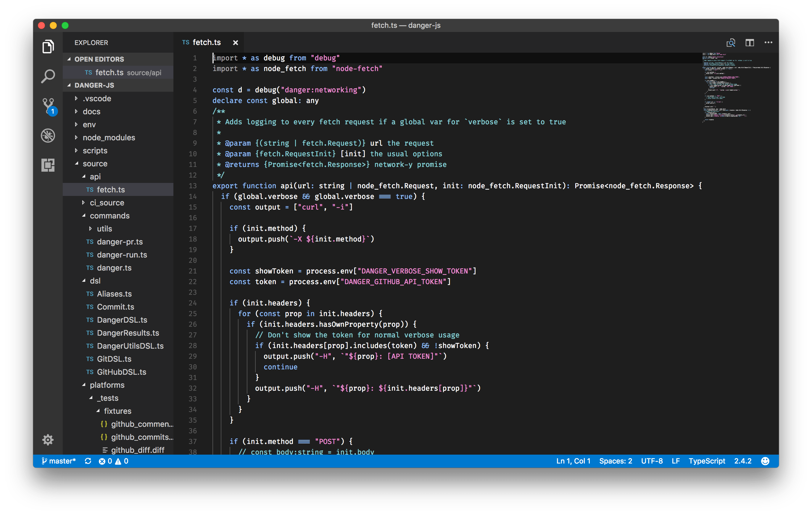Screen dimensions: 812x515
Task: Open Settings via gear icon
Action: (x=48, y=440)
